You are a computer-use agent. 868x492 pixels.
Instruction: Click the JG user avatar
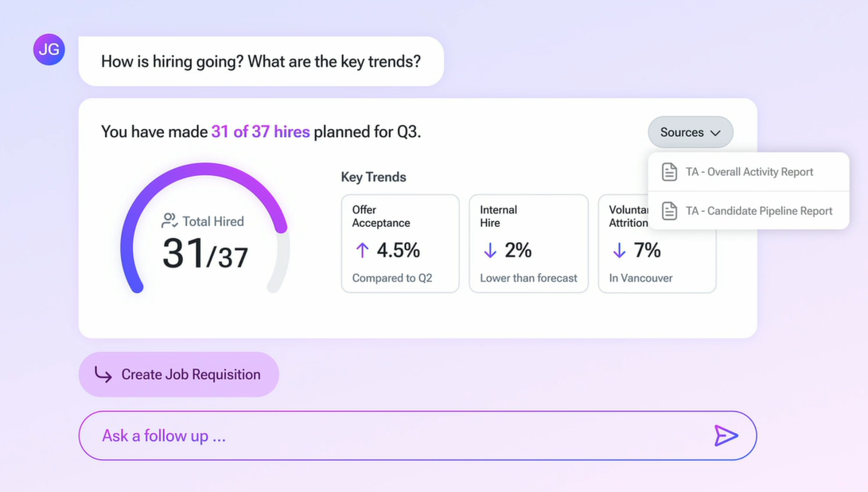click(49, 49)
